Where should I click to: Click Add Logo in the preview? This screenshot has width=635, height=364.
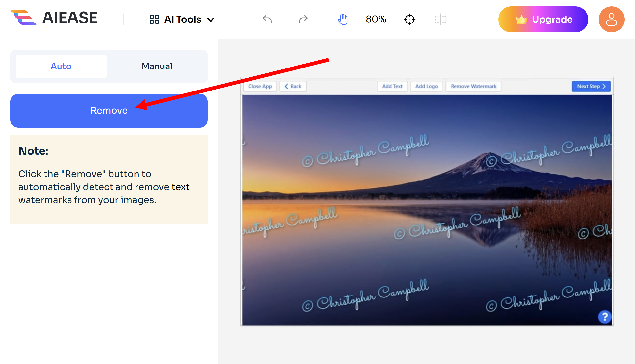click(x=427, y=86)
